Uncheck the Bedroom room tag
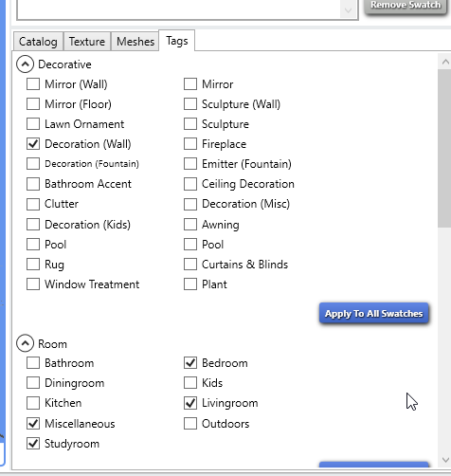Viewport: 451px width, 476px height. tap(190, 363)
